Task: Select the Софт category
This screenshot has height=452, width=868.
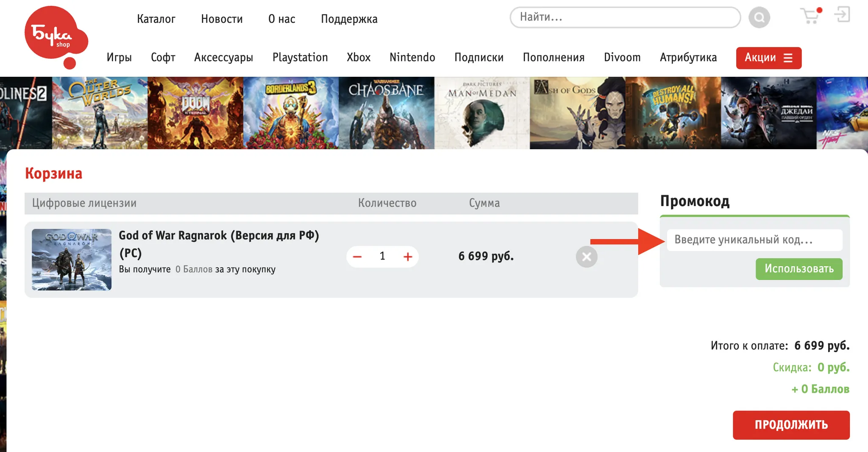Action: (x=163, y=57)
